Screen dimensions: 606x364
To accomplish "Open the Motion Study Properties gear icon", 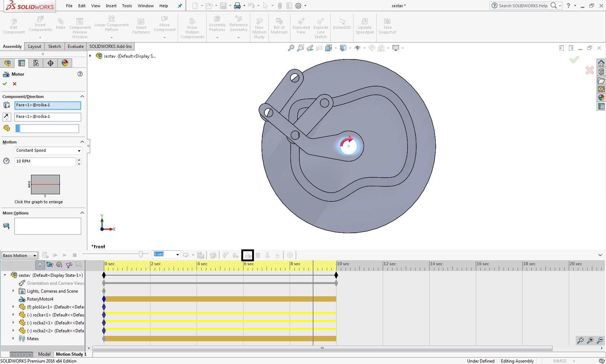I will click(290, 255).
